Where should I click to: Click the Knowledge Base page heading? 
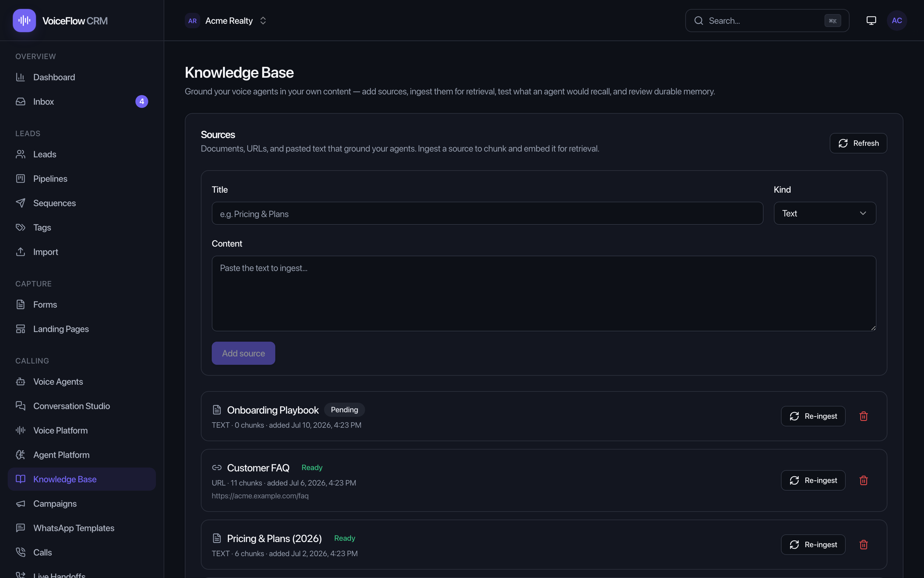239,73
